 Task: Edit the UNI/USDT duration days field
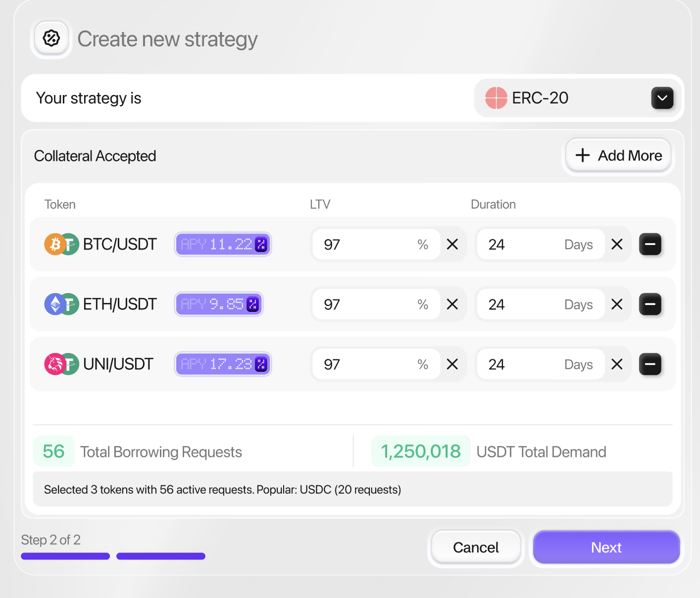point(525,364)
